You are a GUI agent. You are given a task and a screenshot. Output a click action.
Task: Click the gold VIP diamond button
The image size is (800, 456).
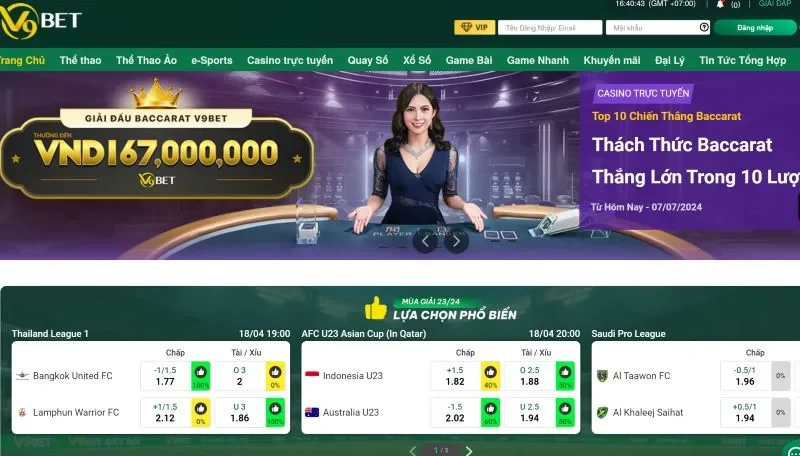[x=474, y=28]
